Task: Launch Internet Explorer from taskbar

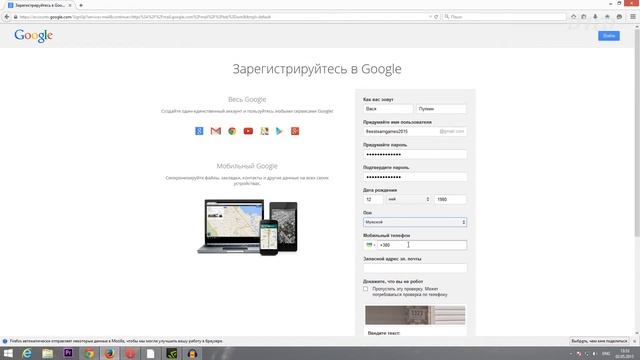Action: click(27, 353)
